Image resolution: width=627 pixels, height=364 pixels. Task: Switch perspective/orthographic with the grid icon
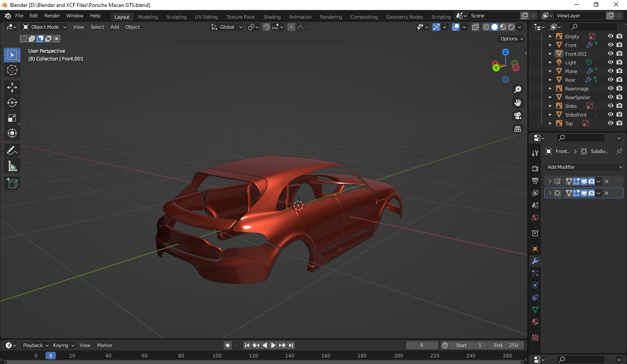coord(518,129)
